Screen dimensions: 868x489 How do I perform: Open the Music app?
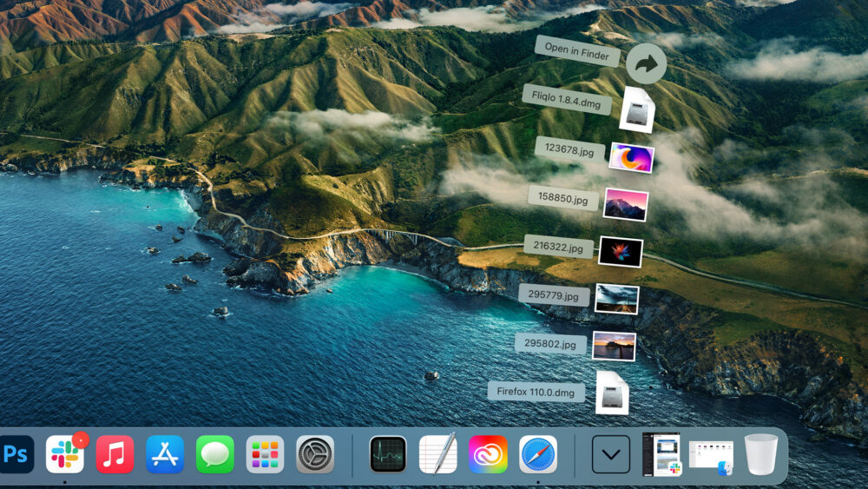click(x=115, y=454)
